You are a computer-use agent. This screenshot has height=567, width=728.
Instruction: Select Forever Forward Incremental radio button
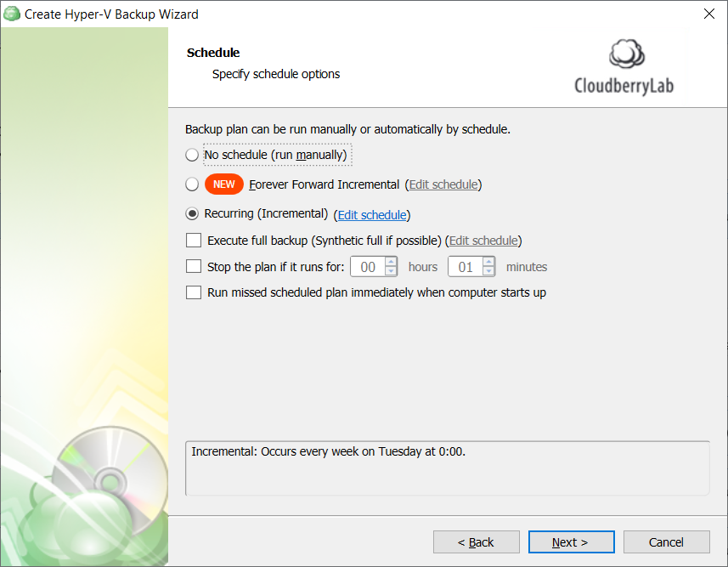click(x=192, y=184)
